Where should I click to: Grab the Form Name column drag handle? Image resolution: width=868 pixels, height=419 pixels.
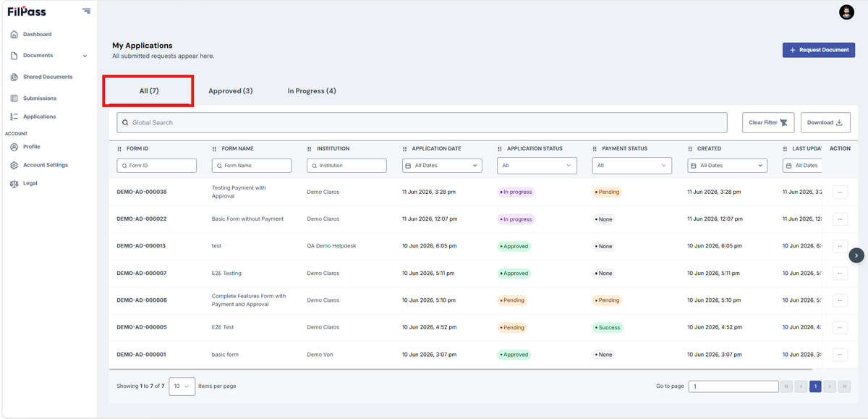click(215, 148)
